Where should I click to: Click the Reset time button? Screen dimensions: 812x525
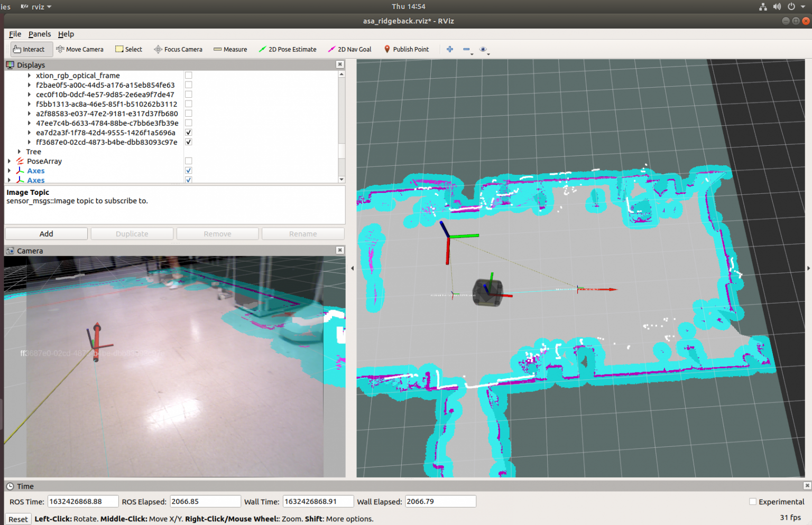tap(18, 519)
